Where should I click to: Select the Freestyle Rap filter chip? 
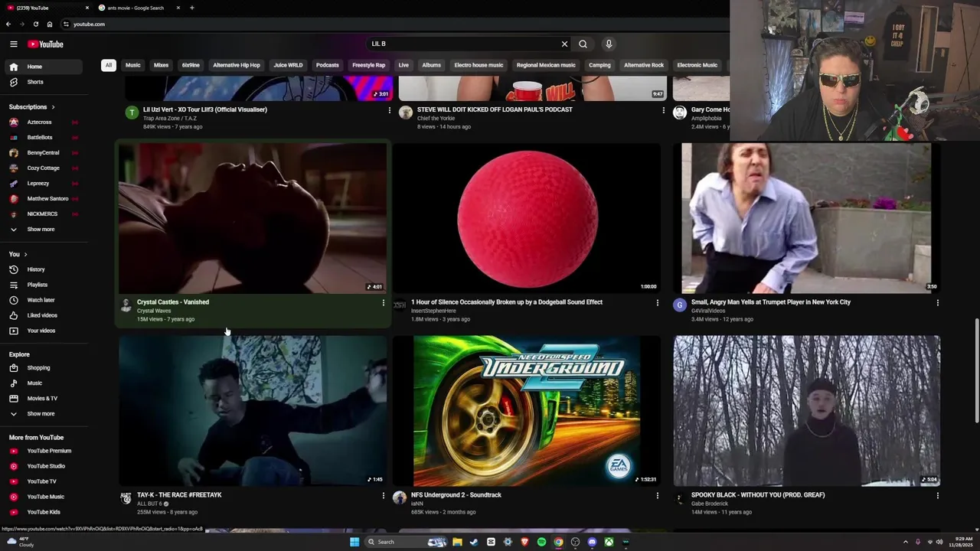pos(369,65)
